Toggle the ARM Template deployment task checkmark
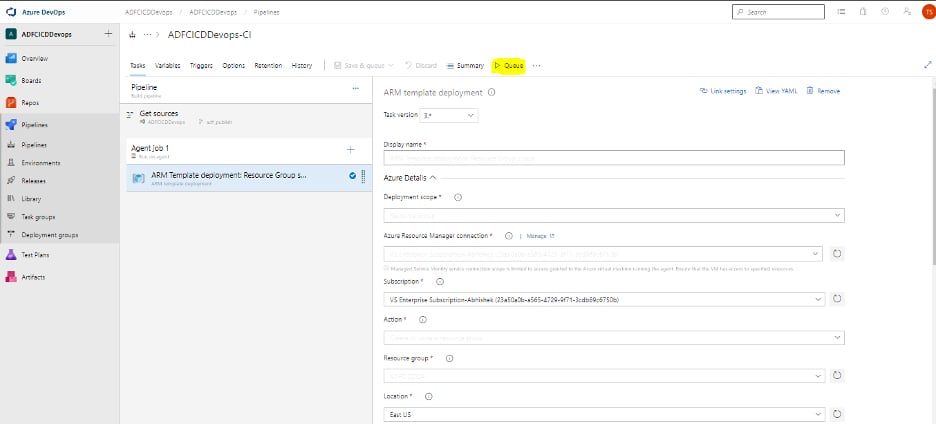 (x=353, y=176)
